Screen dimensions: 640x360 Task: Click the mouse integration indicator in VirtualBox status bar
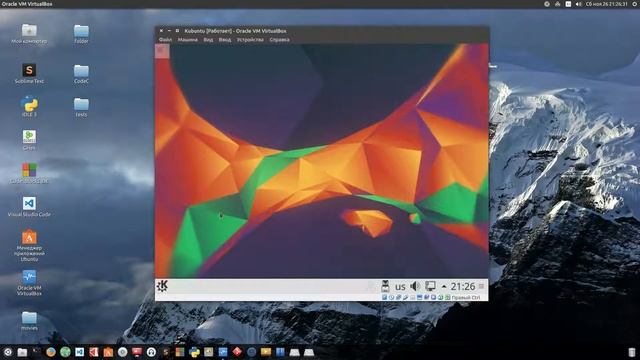[440, 297]
